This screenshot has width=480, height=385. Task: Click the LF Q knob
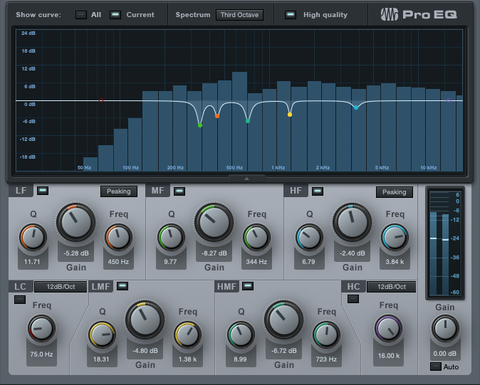pos(33,237)
